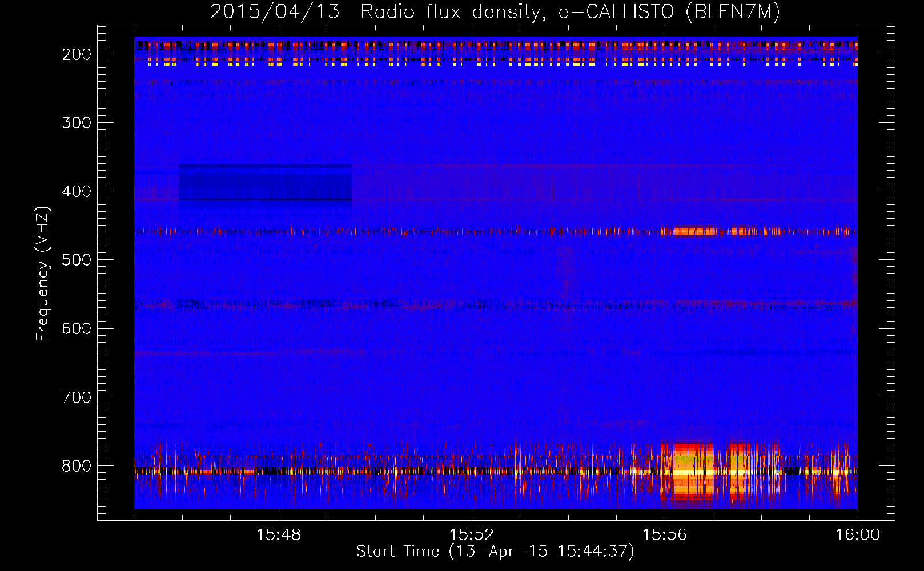Click the 400 frequency tick label
924x571 pixels.
tap(77, 191)
